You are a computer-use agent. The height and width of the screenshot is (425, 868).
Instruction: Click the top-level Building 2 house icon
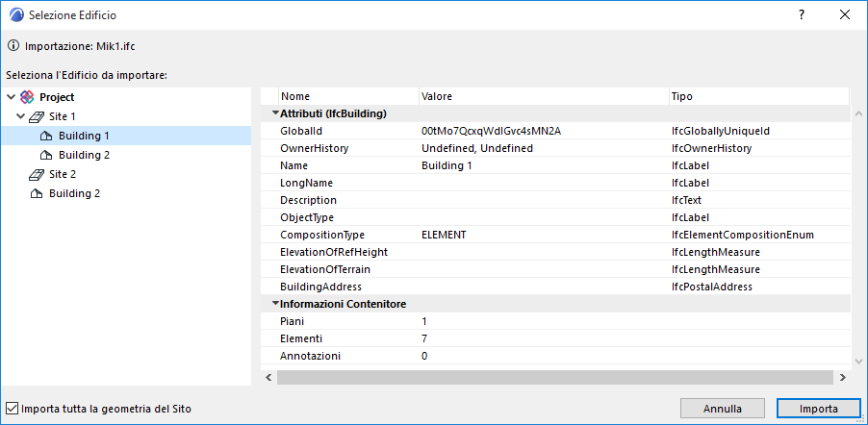pyautogui.click(x=38, y=193)
